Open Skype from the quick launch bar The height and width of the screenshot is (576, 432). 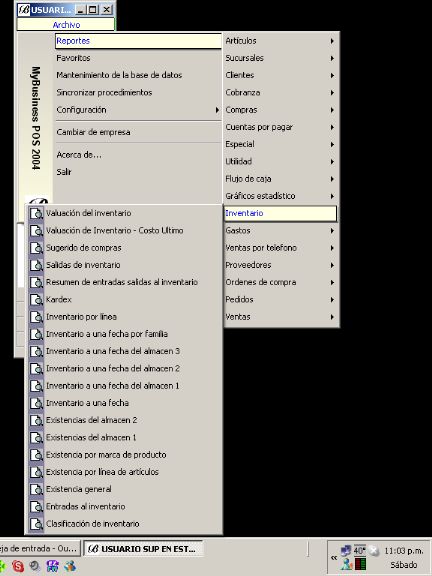click(18, 566)
